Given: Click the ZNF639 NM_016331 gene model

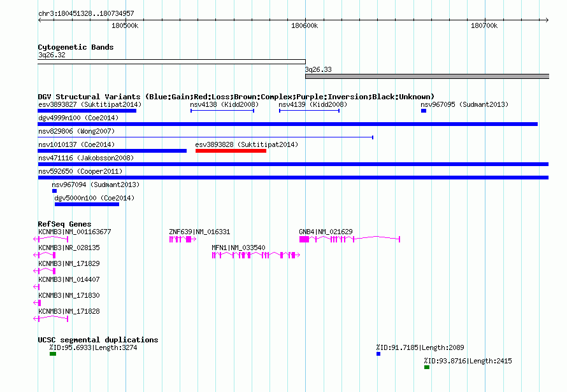Looking at the screenshot, I should (183, 239).
